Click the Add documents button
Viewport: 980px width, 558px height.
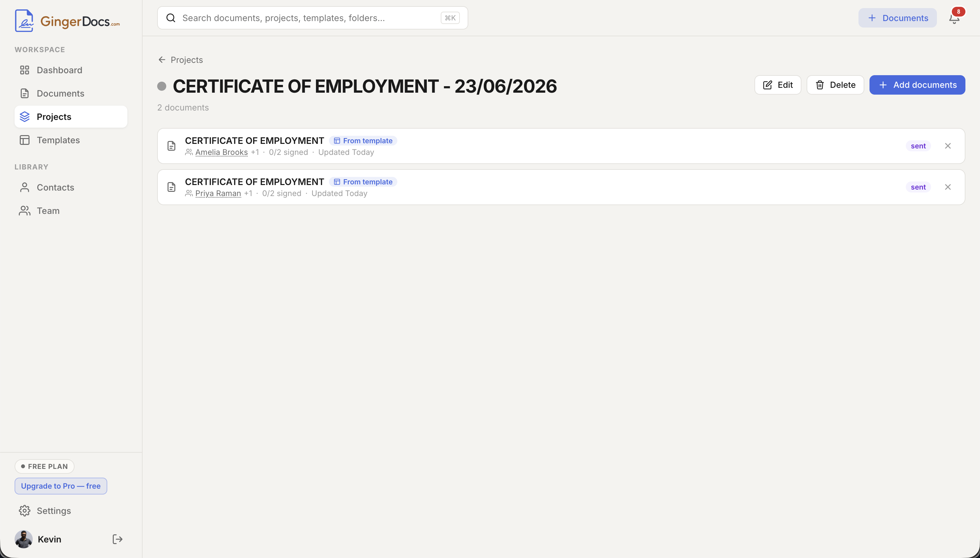click(917, 85)
